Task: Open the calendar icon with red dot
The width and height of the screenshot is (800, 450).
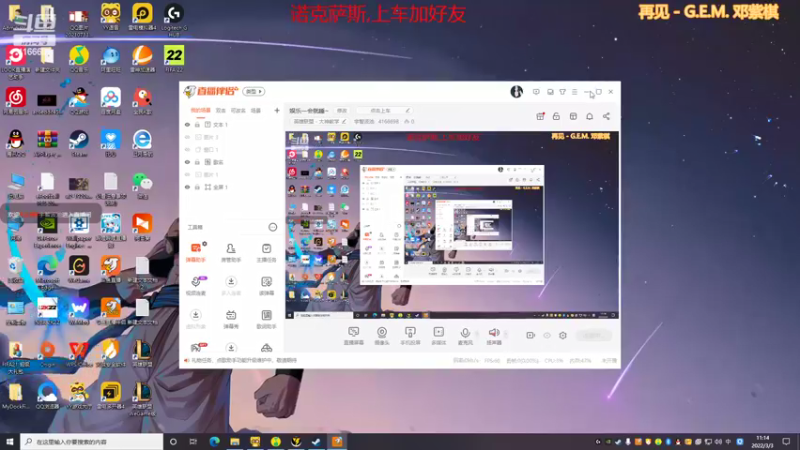Action: (x=540, y=116)
